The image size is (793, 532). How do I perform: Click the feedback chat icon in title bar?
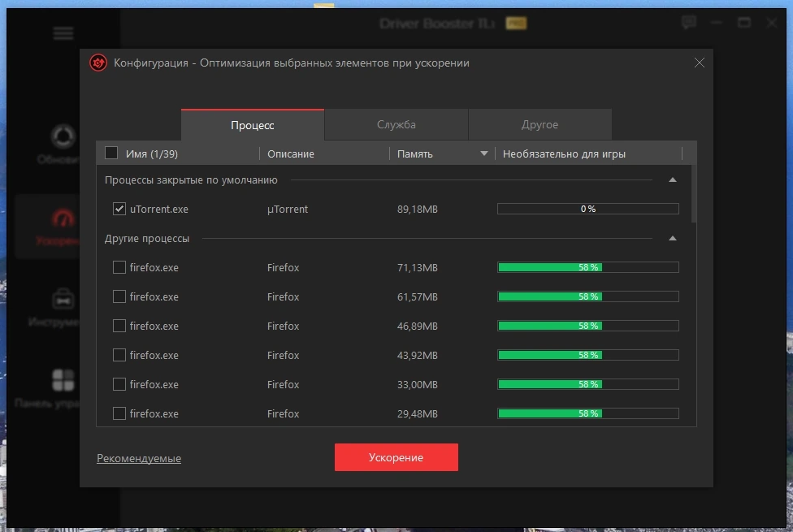point(689,22)
